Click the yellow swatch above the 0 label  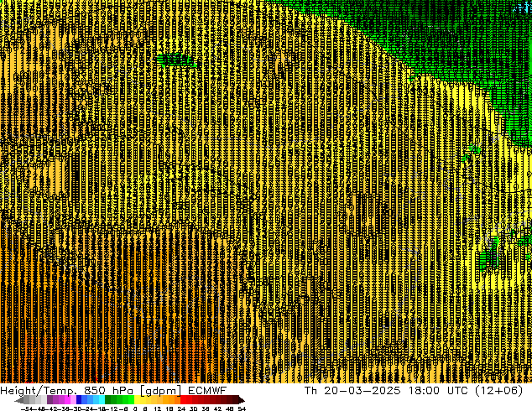click(137, 400)
